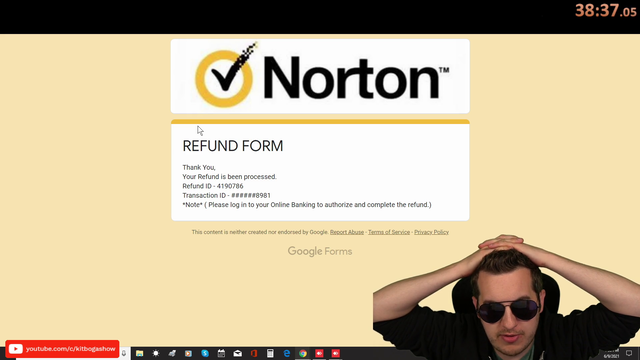The width and height of the screenshot is (640, 360).
Task: Click the taskbar date display
Action: pyautogui.click(x=611, y=356)
